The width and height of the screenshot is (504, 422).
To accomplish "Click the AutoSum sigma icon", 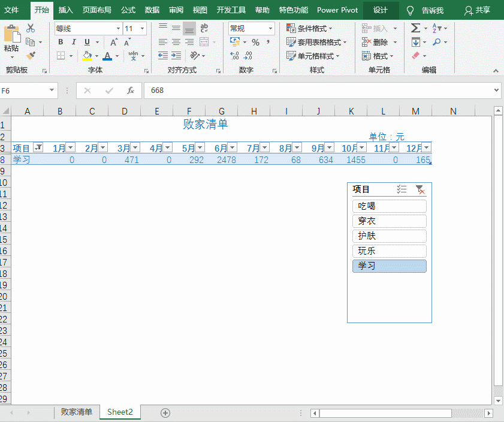I will pyautogui.click(x=416, y=28).
